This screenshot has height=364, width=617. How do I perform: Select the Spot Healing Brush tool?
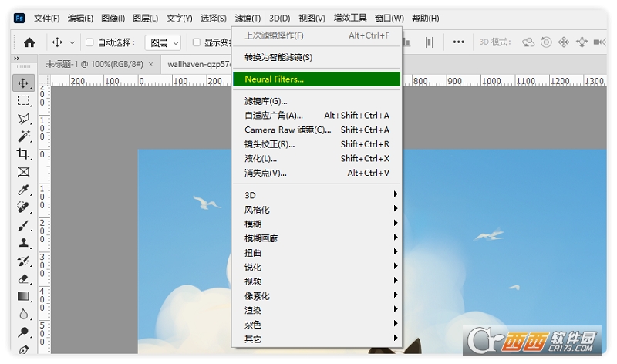click(23, 207)
